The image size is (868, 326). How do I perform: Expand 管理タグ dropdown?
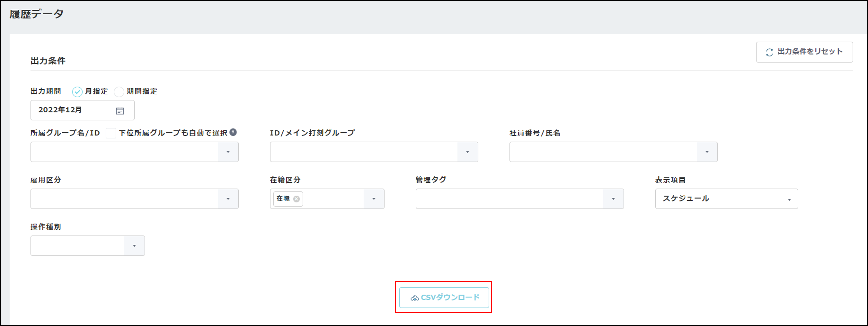[613, 199]
